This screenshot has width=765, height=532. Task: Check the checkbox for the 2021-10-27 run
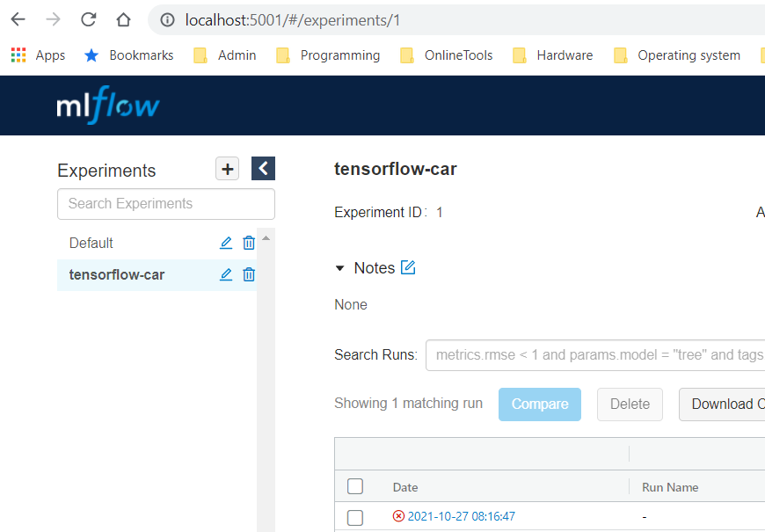pyautogui.click(x=355, y=516)
